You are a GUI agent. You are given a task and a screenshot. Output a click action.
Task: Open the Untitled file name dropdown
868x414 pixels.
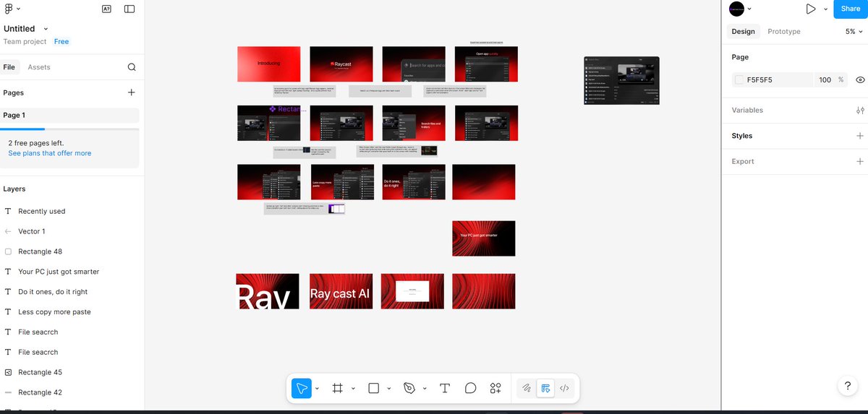point(46,29)
